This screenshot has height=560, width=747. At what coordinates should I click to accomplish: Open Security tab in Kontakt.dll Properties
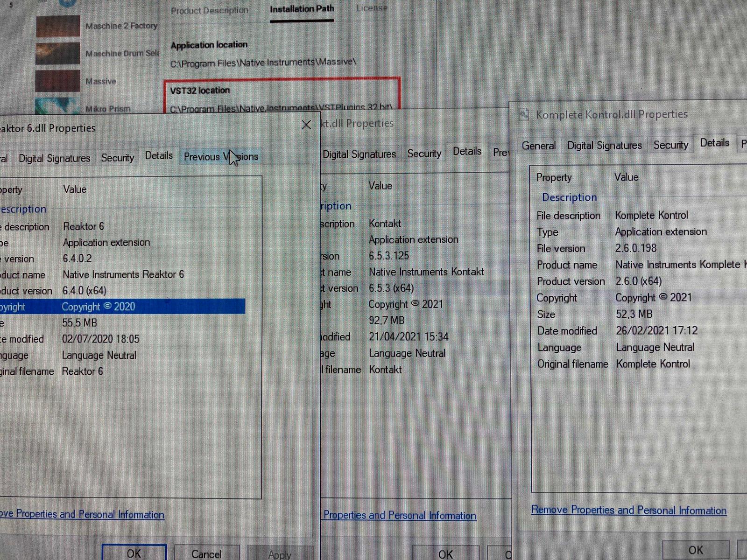click(424, 154)
